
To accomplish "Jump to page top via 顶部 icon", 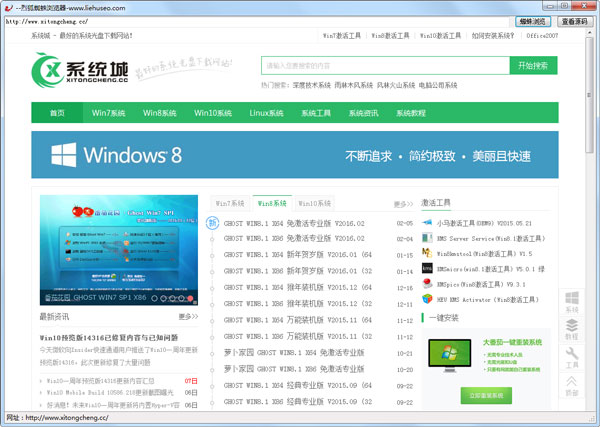I will pos(572,386).
